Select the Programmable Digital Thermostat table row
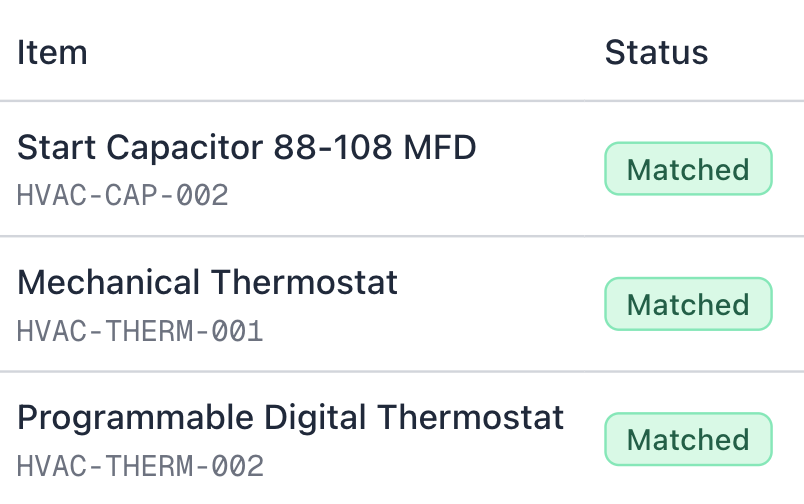This screenshot has height=504, width=804. [584, 439]
